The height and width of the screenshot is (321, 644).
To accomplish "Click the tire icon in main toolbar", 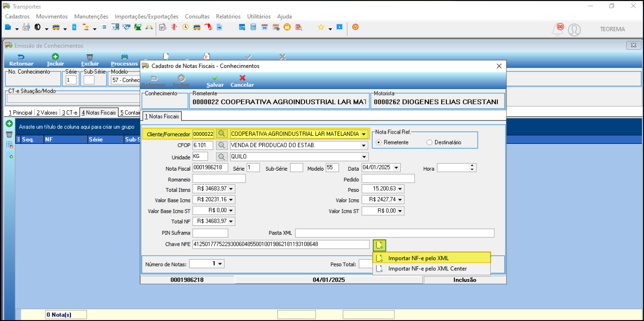I will 37,27.
